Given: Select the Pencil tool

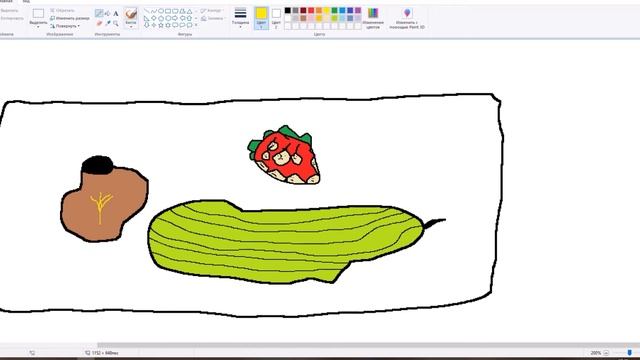Looking at the screenshot, I should 99,13.
